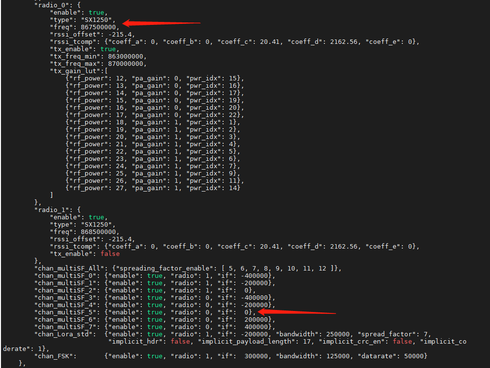Click the rf_power 21 row
The image size is (490, 368).
tap(153, 144)
